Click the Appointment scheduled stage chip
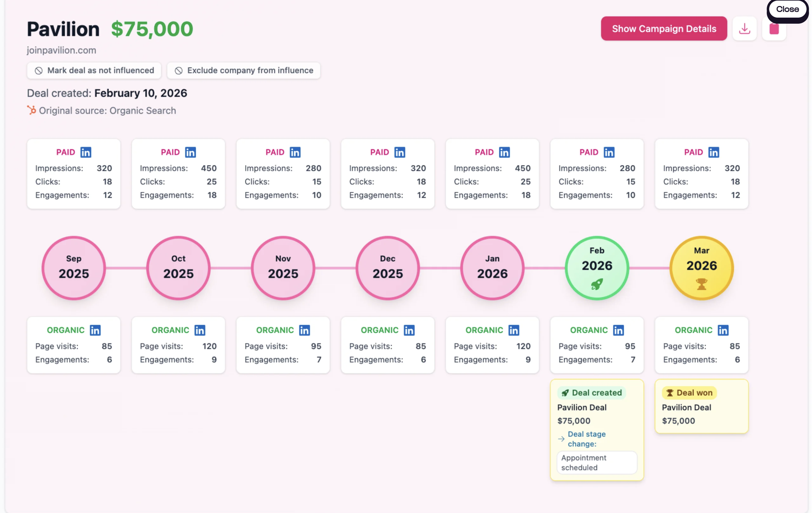Viewport: 812px width, 513px height. [x=597, y=463]
